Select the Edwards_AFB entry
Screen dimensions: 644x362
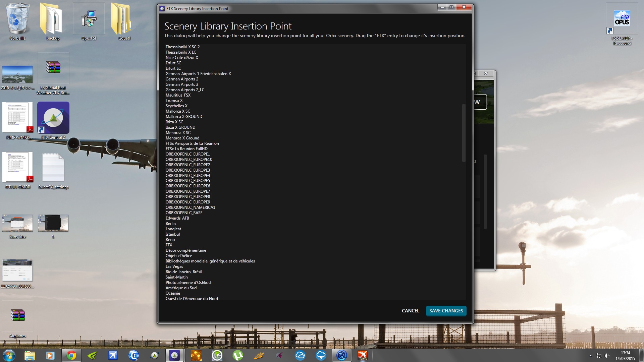click(x=177, y=218)
